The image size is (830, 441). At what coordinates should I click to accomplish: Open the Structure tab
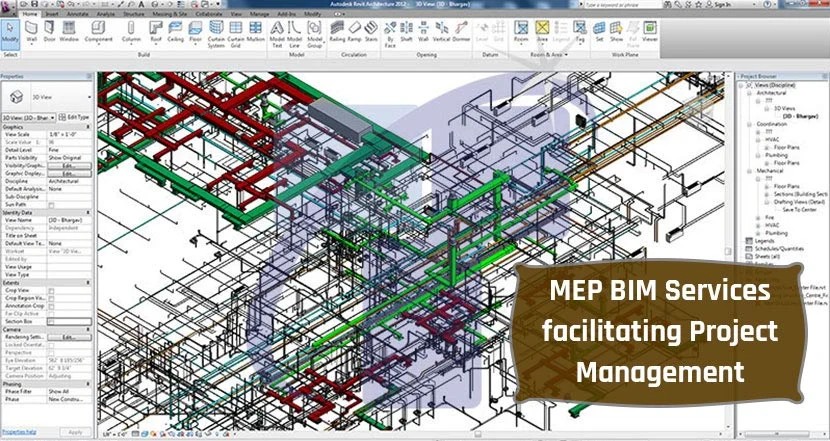pyautogui.click(x=133, y=14)
